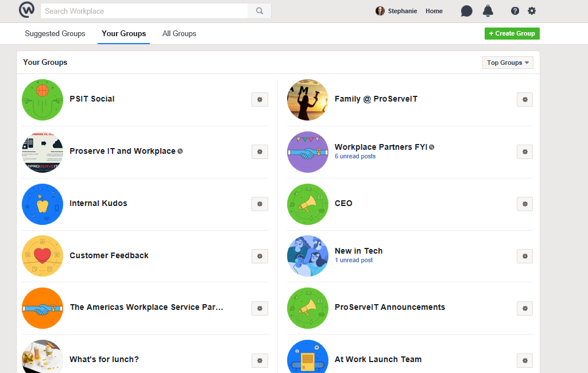Open settings gear for CEO group

pyautogui.click(x=525, y=204)
